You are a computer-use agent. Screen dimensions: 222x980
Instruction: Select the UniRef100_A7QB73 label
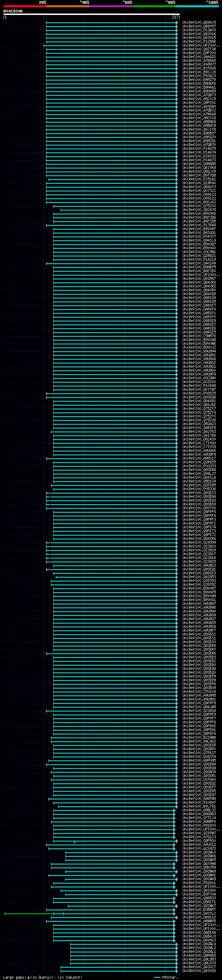click(x=199, y=95)
